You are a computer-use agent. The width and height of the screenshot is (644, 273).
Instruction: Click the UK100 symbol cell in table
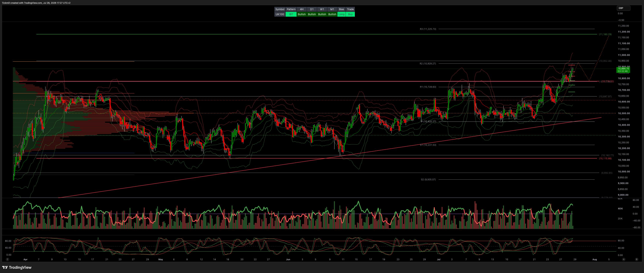click(x=280, y=14)
